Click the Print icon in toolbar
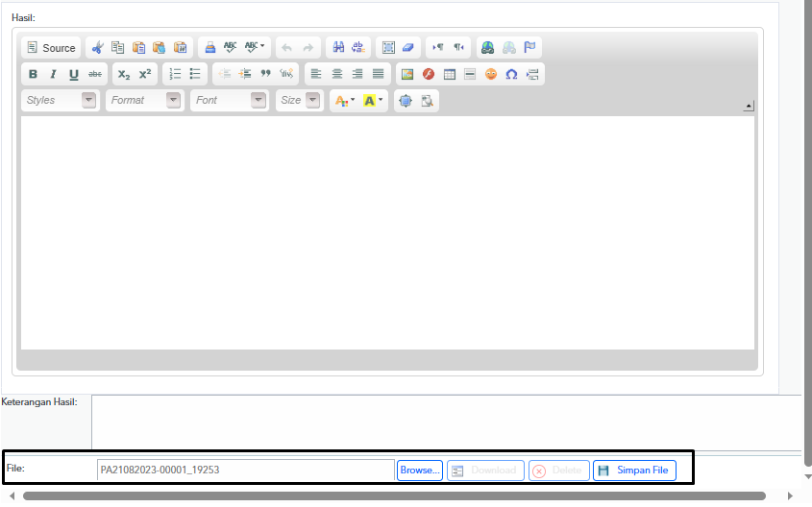Image resolution: width=812 pixels, height=507 pixels. tap(209, 48)
